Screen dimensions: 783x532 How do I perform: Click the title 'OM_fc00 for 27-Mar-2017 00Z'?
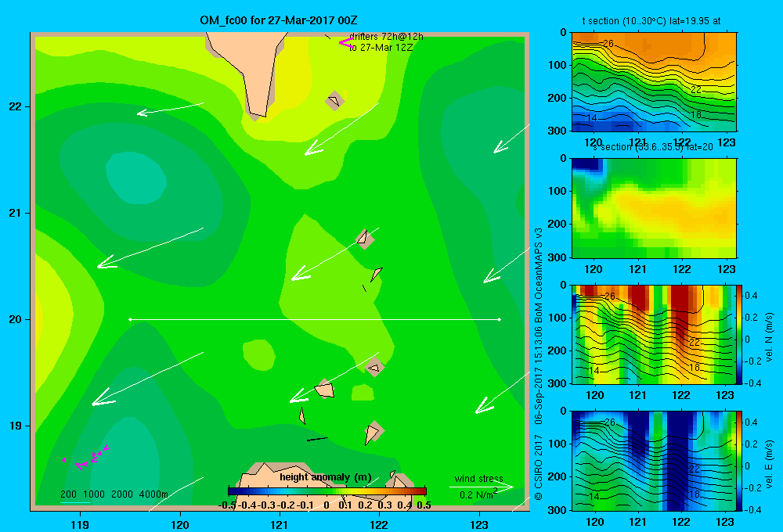(x=278, y=20)
